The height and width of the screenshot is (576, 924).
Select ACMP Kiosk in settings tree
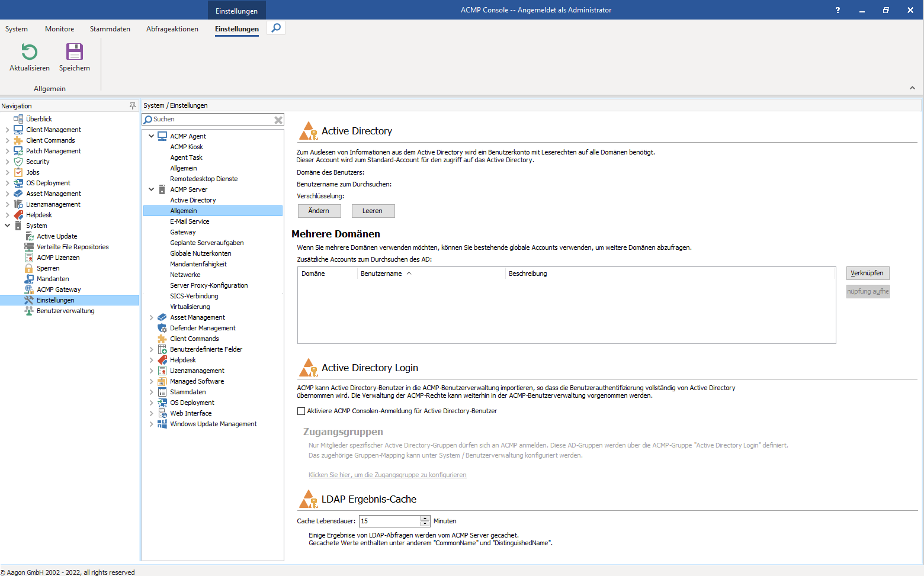(187, 147)
